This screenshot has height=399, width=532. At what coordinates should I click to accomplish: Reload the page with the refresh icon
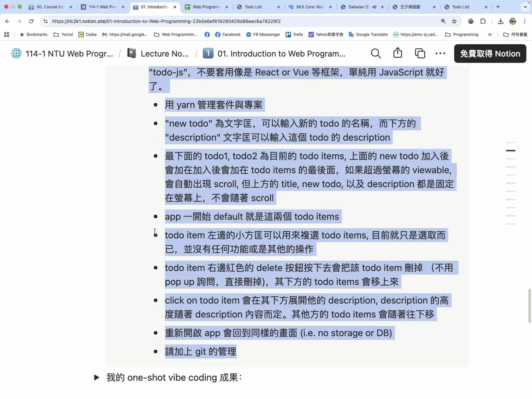(31, 21)
